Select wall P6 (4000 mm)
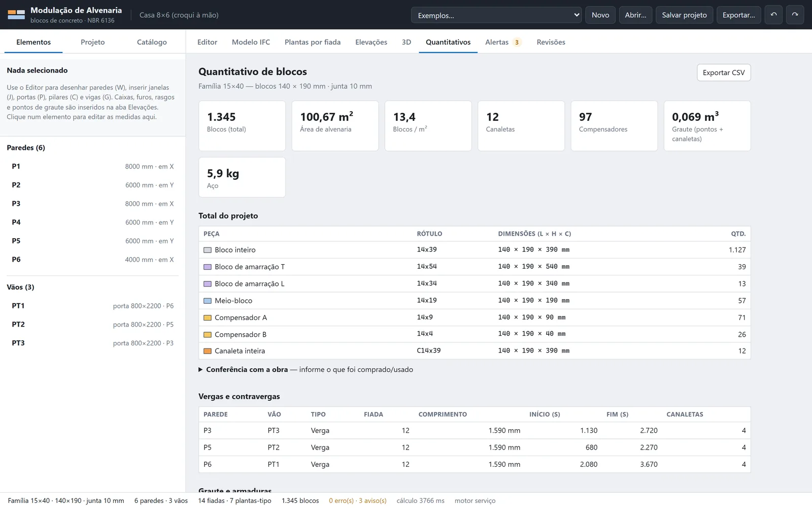This screenshot has height=508, width=812. coord(92,259)
